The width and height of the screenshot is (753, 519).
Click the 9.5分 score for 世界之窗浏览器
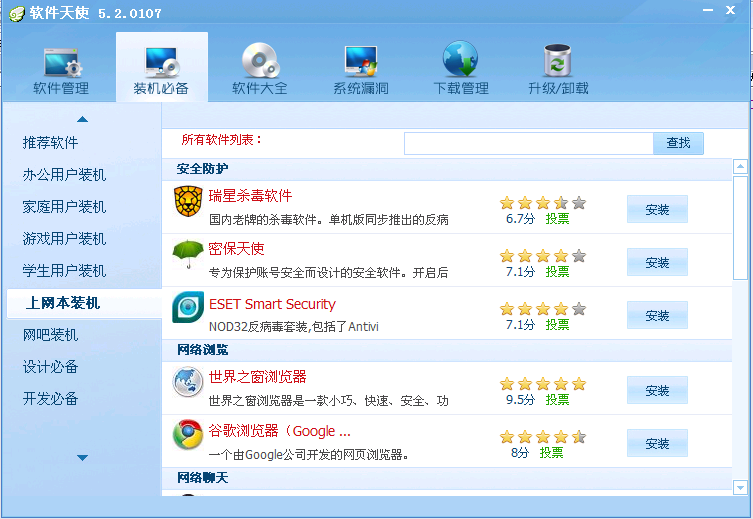pos(520,399)
